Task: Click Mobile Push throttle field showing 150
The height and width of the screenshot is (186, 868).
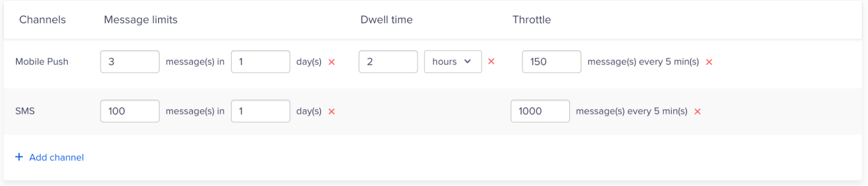Action: [551, 62]
